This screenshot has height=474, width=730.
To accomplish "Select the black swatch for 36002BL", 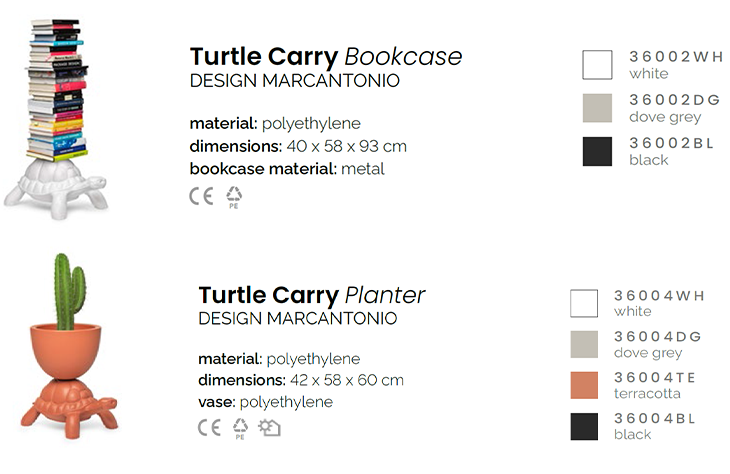I will point(597,151).
